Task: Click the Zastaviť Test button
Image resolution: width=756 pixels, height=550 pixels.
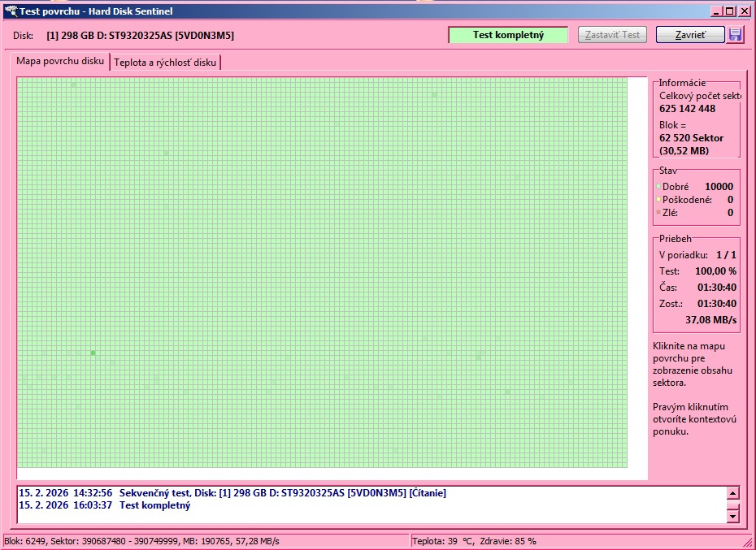Action: (x=613, y=35)
